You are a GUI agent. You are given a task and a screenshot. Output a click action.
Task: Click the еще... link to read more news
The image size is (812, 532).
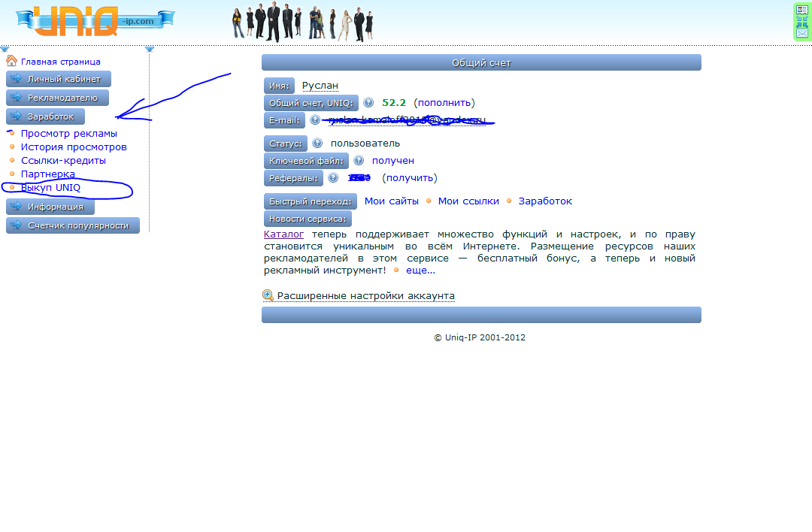(x=420, y=271)
